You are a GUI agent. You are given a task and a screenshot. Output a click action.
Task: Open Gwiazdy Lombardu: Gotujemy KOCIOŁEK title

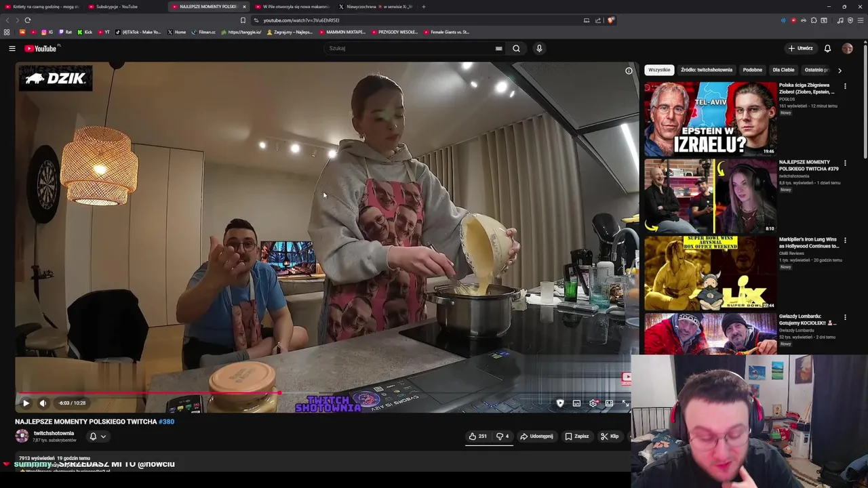click(807, 320)
